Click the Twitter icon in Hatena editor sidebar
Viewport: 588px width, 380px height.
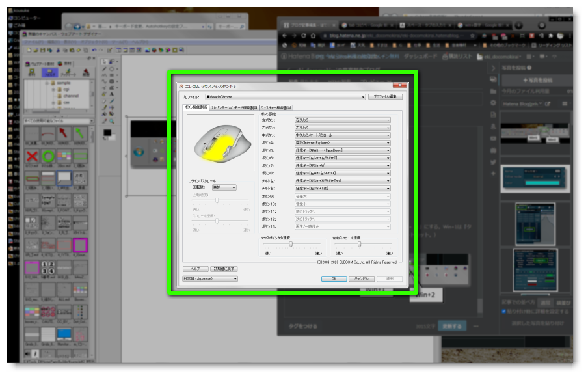pyautogui.click(x=493, y=162)
